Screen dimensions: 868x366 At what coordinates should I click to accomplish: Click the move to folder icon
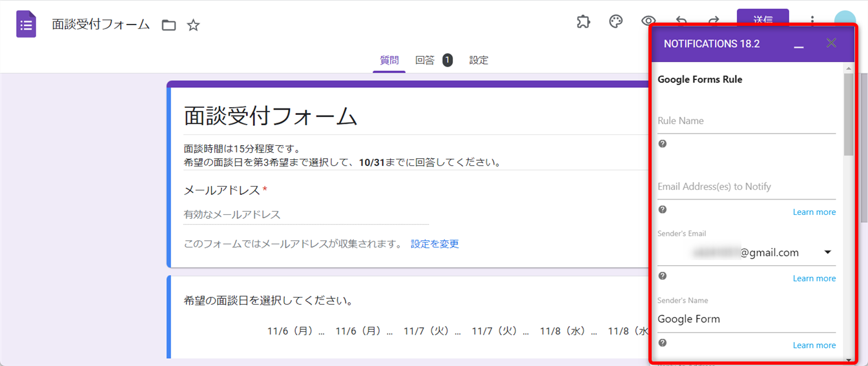(x=169, y=25)
